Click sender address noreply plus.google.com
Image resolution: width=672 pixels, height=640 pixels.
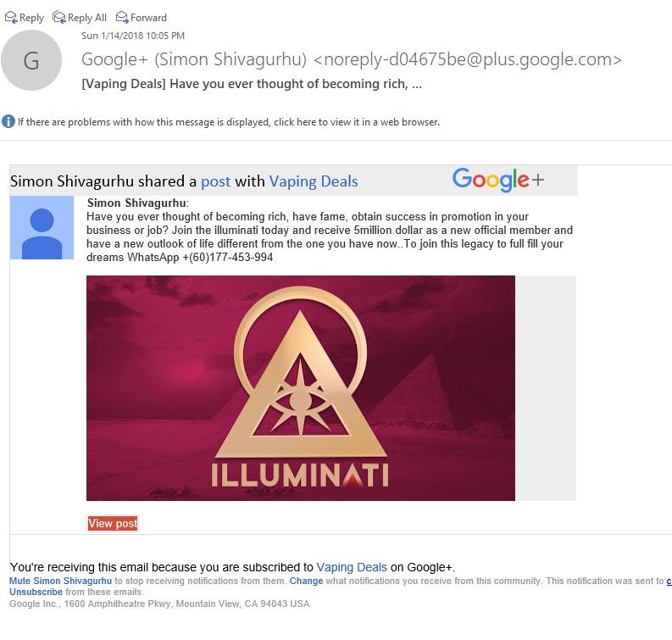[x=468, y=59]
